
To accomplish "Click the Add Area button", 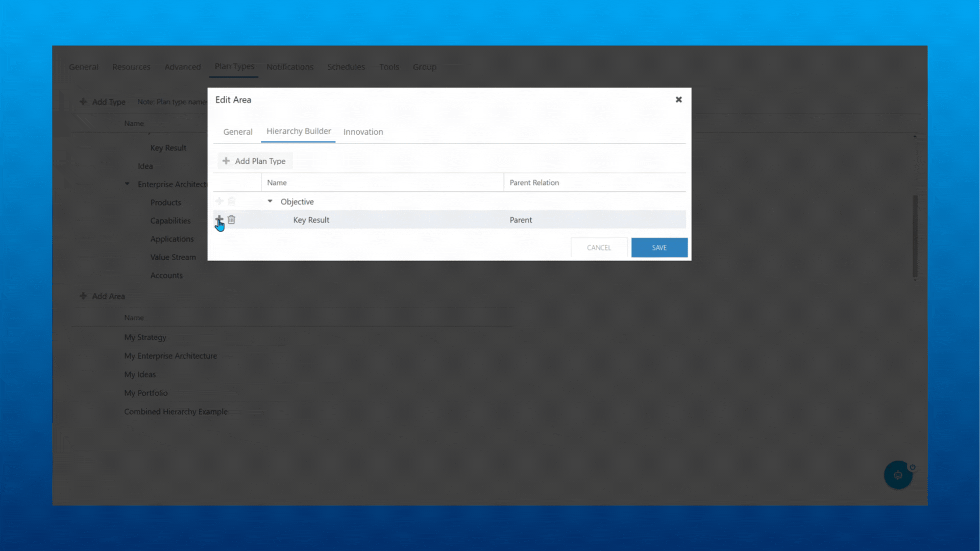I will pyautogui.click(x=103, y=296).
